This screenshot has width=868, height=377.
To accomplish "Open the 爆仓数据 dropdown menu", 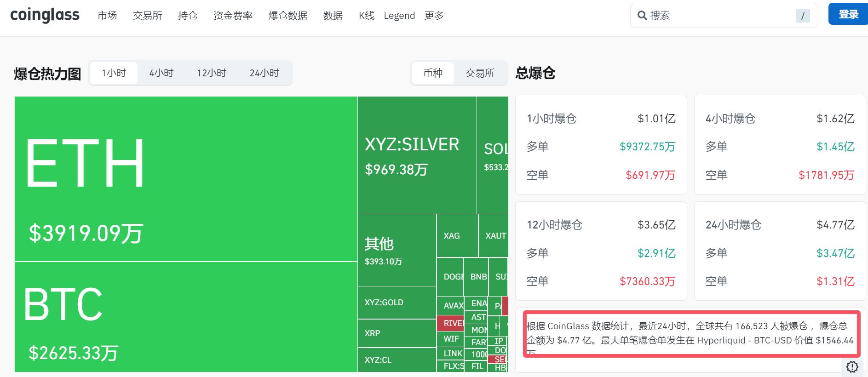I will pyautogui.click(x=287, y=16).
